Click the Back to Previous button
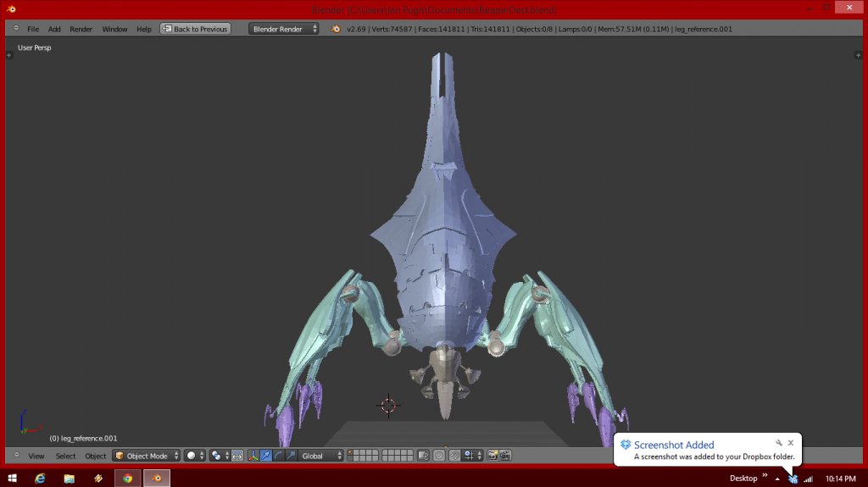Screen dimensions: 868x487 click(196, 29)
